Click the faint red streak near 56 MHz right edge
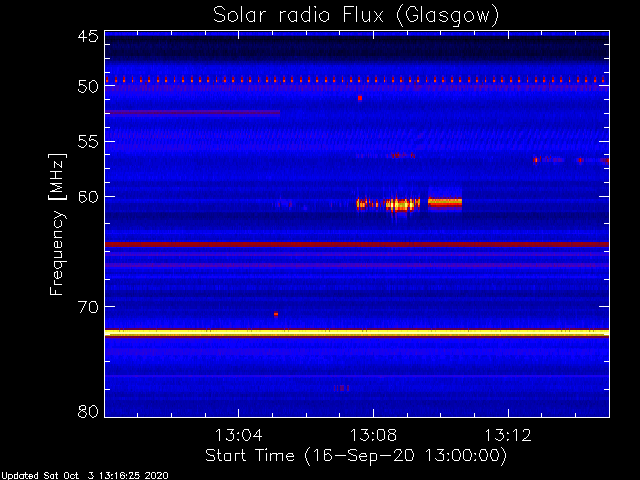The width and height of the screenshot is (640, 480). [571, 160]
